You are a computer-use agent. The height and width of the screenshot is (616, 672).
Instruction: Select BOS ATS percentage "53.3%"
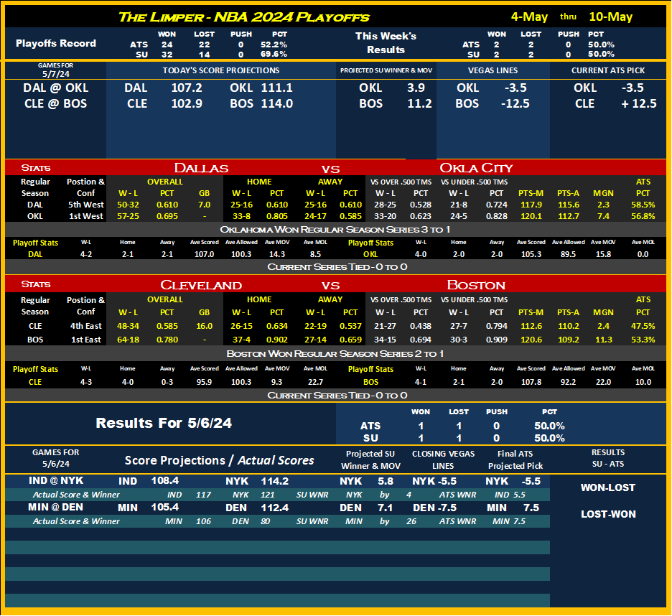click(x=643, y=340)
